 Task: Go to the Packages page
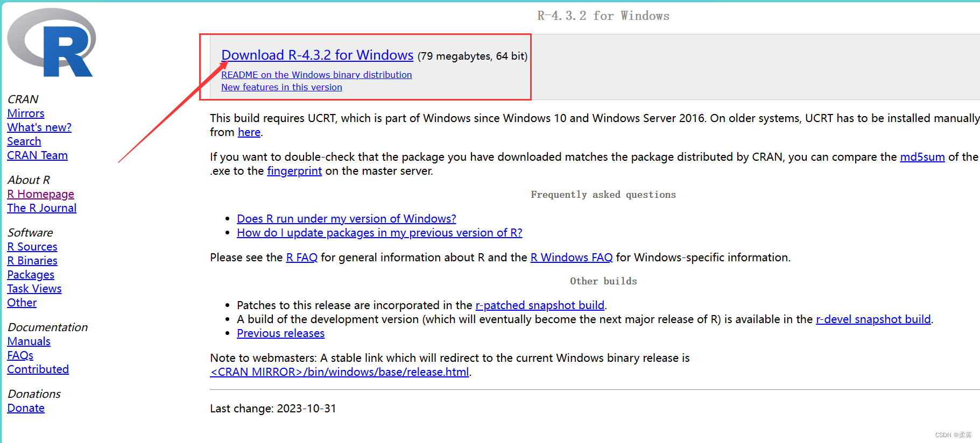click(31, 275)
